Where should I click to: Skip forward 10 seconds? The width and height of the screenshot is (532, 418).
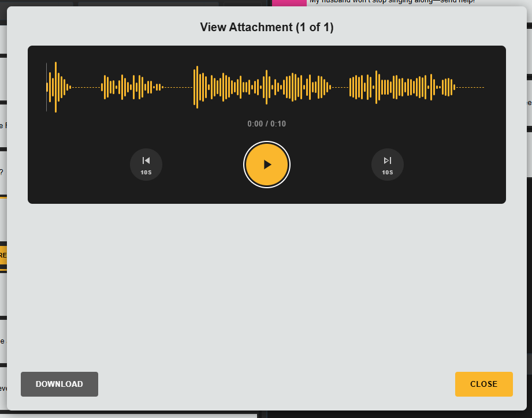(x=387, y=165)
